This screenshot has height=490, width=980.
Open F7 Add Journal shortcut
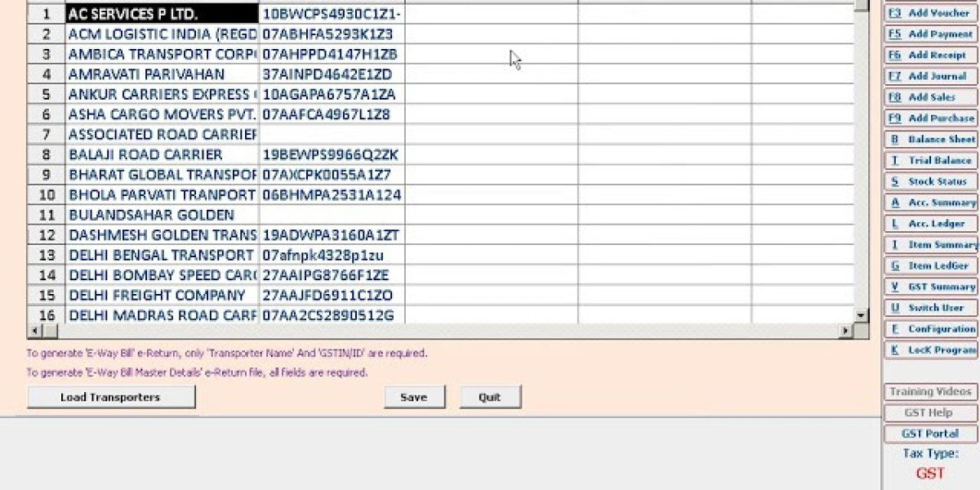tap(931, 76)
